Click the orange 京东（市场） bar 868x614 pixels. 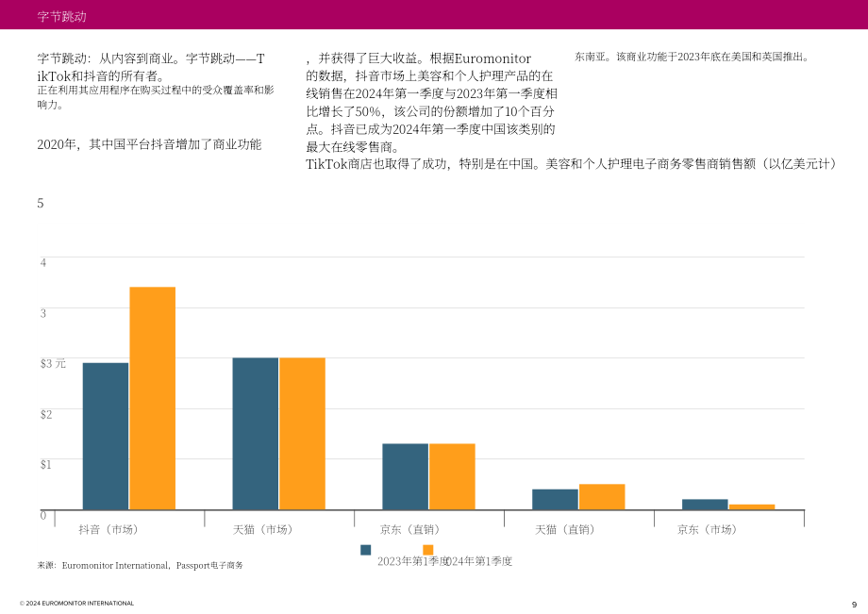(x=752, y=506)
